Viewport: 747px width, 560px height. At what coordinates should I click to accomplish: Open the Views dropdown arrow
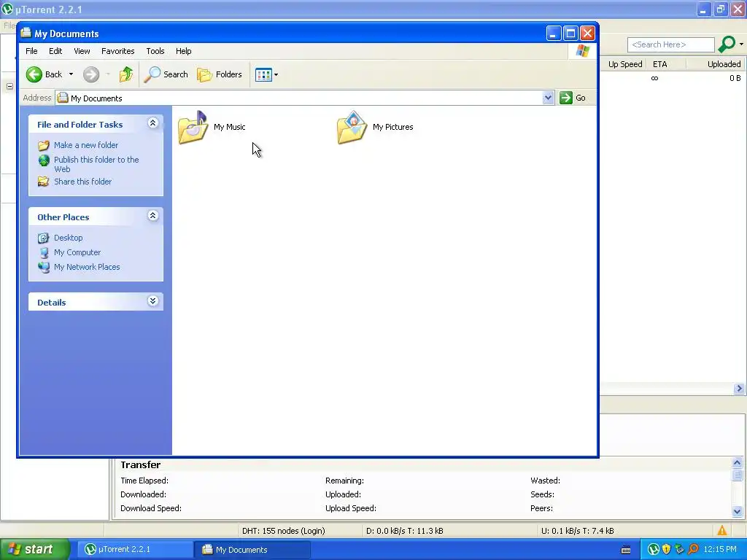[x=276, y=75]
